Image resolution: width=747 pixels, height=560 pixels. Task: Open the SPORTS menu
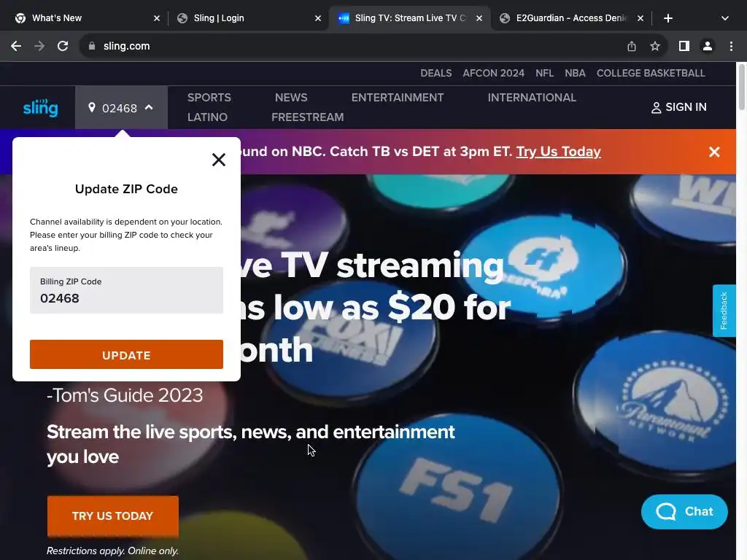coord(209,98)
